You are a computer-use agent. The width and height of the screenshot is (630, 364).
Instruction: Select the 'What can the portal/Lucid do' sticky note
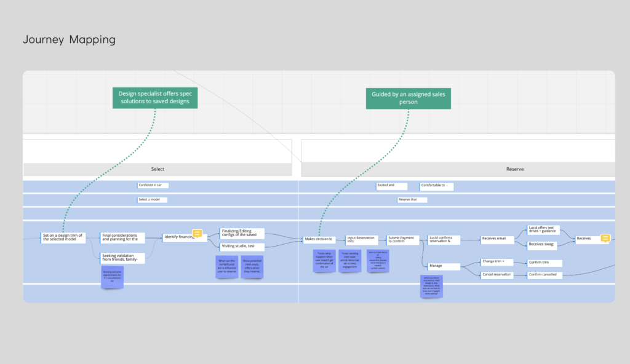click(x=226, y=266)
